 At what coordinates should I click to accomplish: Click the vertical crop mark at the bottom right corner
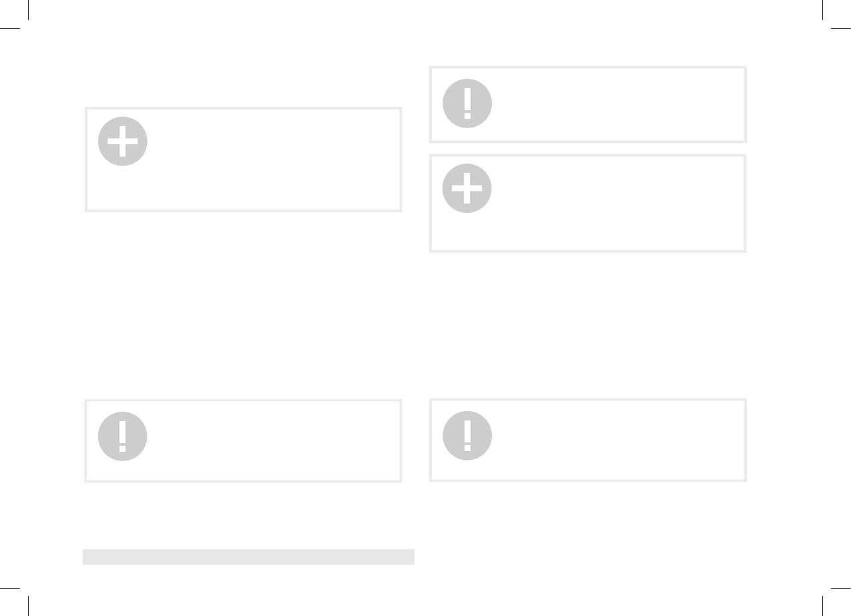pyautogui.click(x=823, y=606)
